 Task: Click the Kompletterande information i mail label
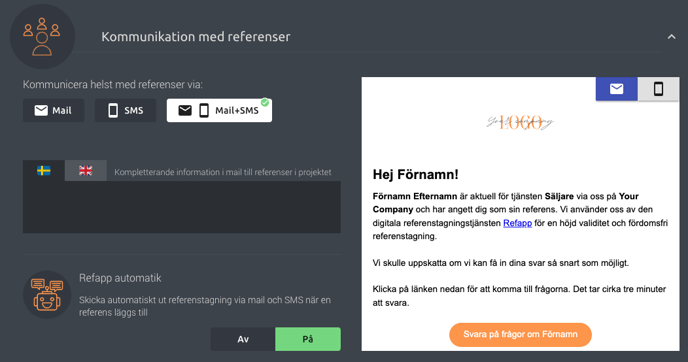[223, 172]
